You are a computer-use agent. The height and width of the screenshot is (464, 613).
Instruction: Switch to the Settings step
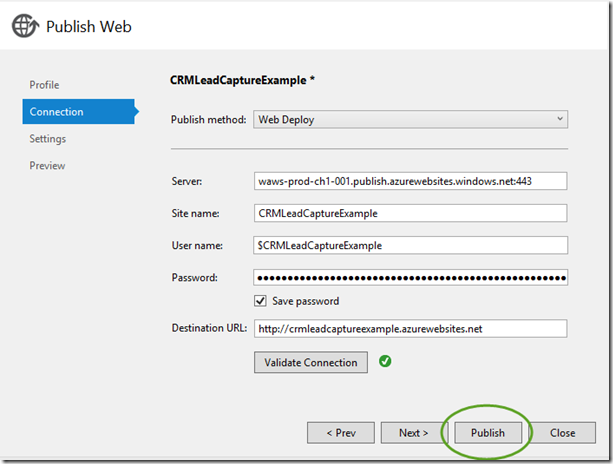tap(48, 139)
